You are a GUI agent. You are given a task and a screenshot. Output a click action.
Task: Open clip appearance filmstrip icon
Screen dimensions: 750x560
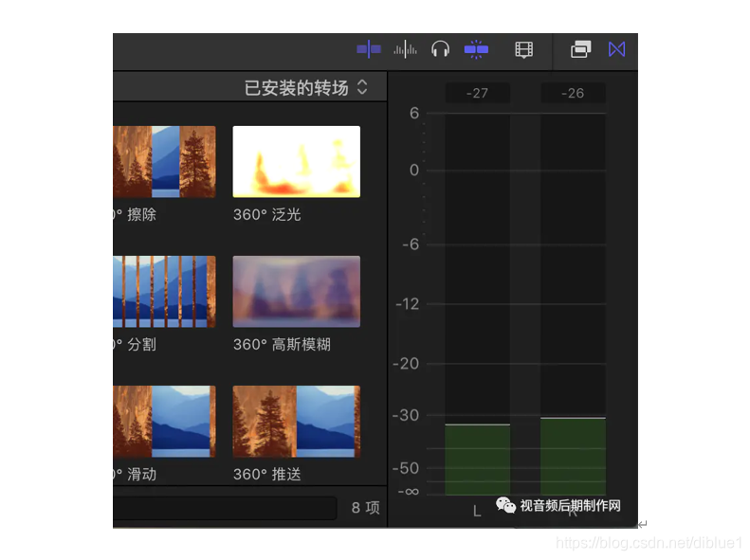coord(523,49)
